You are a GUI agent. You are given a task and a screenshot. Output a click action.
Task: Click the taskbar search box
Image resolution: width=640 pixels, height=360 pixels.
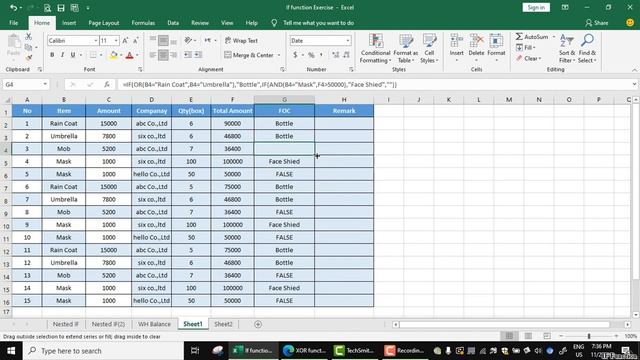click(x=103, y=351)
